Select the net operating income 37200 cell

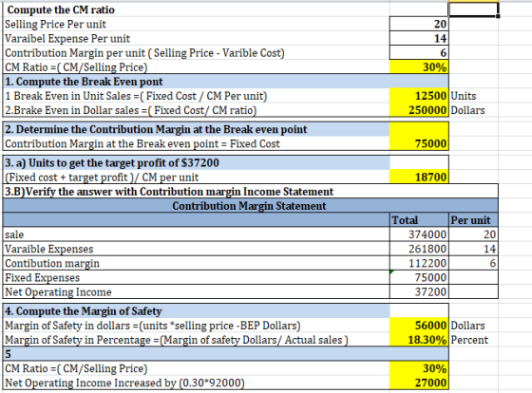click(x=419, y=291)
